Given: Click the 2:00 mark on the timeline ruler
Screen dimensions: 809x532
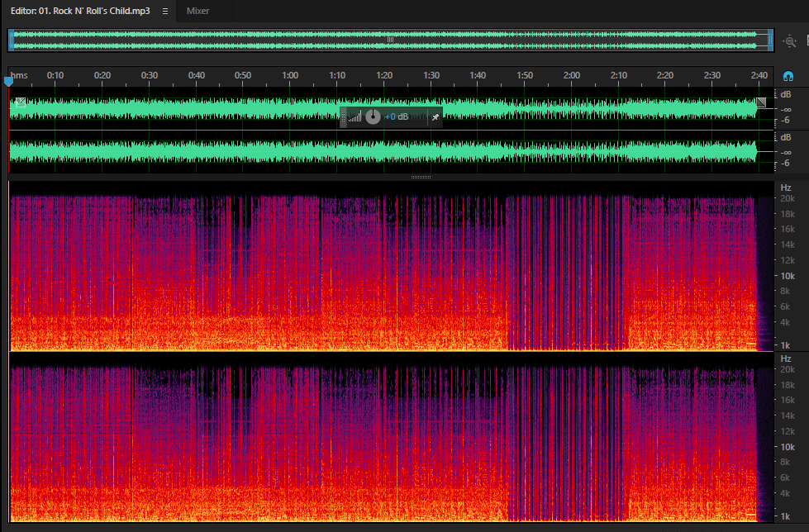Looking at the screenshot, I should [572, 75].
